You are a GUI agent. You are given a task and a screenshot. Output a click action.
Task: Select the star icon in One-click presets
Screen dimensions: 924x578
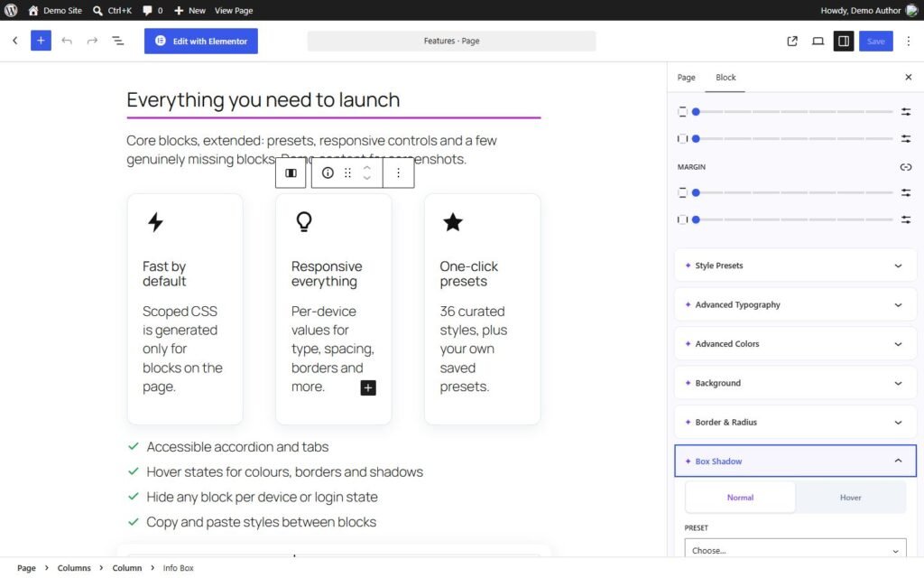(x=453, y=222)
